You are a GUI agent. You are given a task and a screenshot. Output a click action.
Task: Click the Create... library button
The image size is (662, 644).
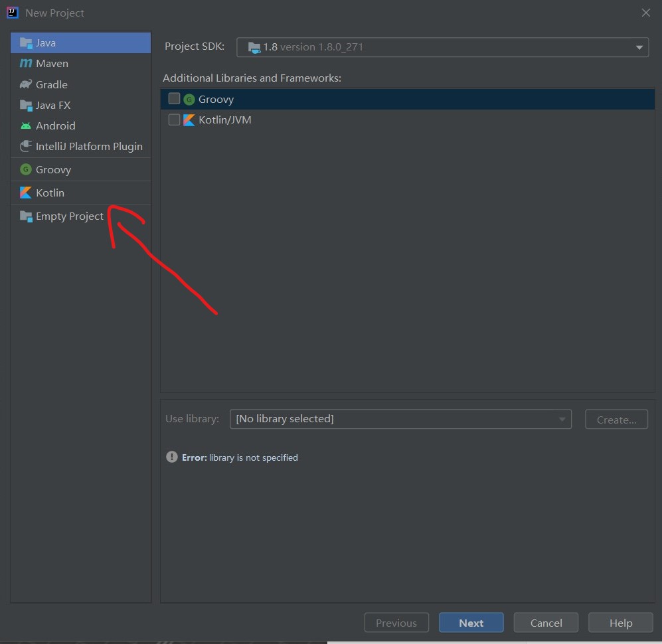point(616,419)
